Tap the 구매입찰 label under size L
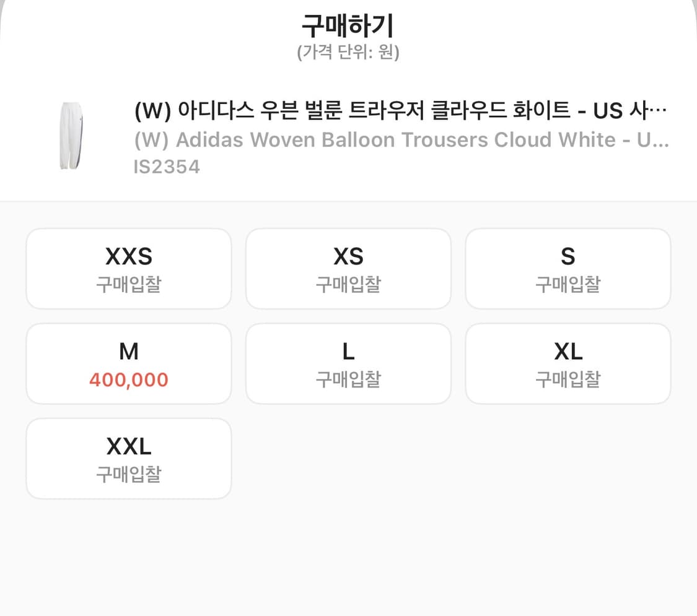The image size is (697, 616). click(348, 380)
